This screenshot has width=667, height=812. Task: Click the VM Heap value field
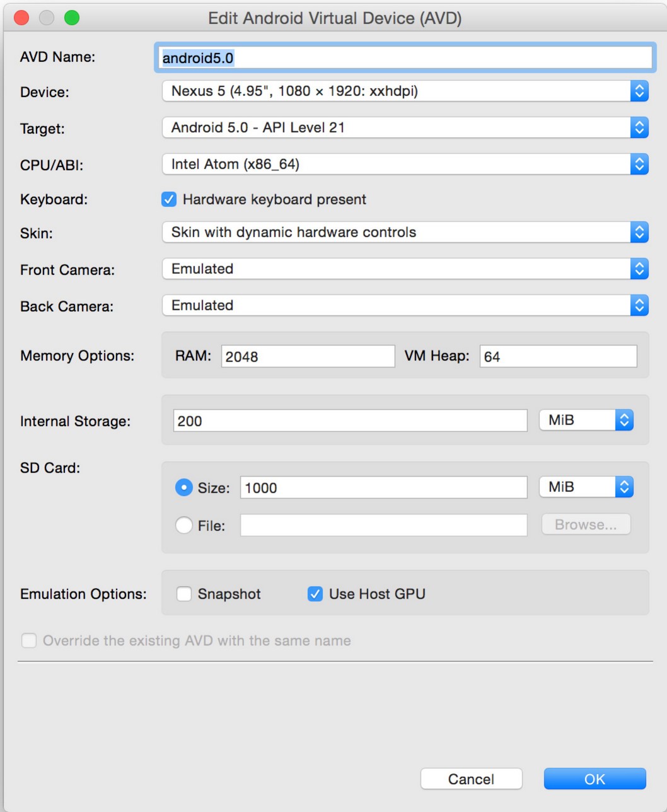pos(559,356)
